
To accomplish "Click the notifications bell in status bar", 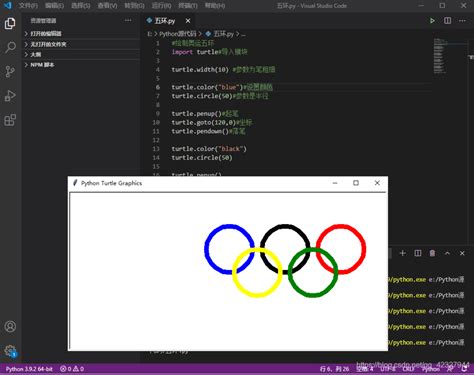I will pos(464,369).
